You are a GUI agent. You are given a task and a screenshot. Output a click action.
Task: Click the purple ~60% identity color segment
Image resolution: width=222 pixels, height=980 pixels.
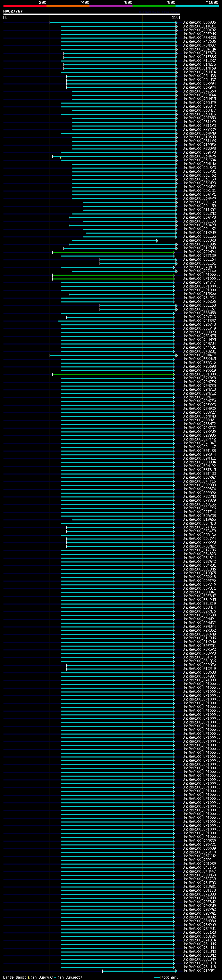pyautogui.click(x=111, y=6)
